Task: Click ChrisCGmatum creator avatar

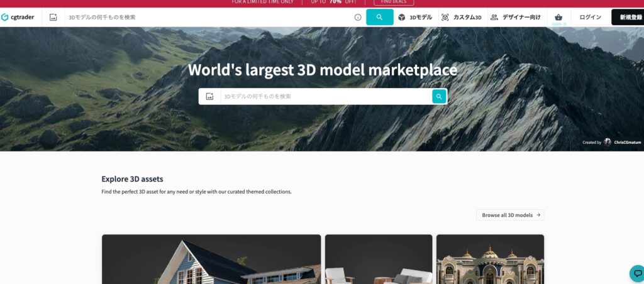Action: [608, 142]
